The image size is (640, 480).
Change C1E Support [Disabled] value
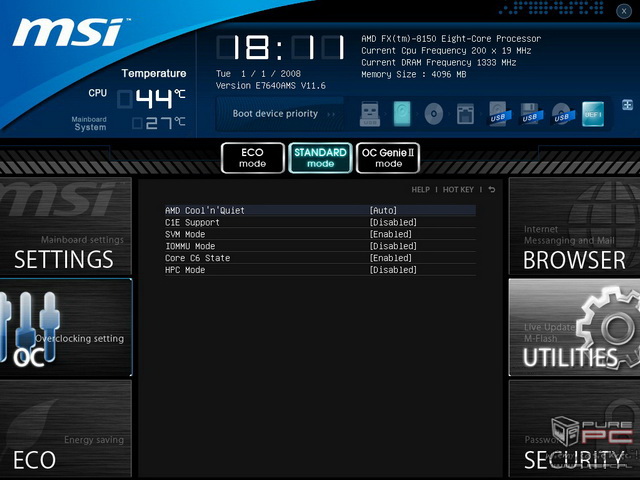(393, 222)
